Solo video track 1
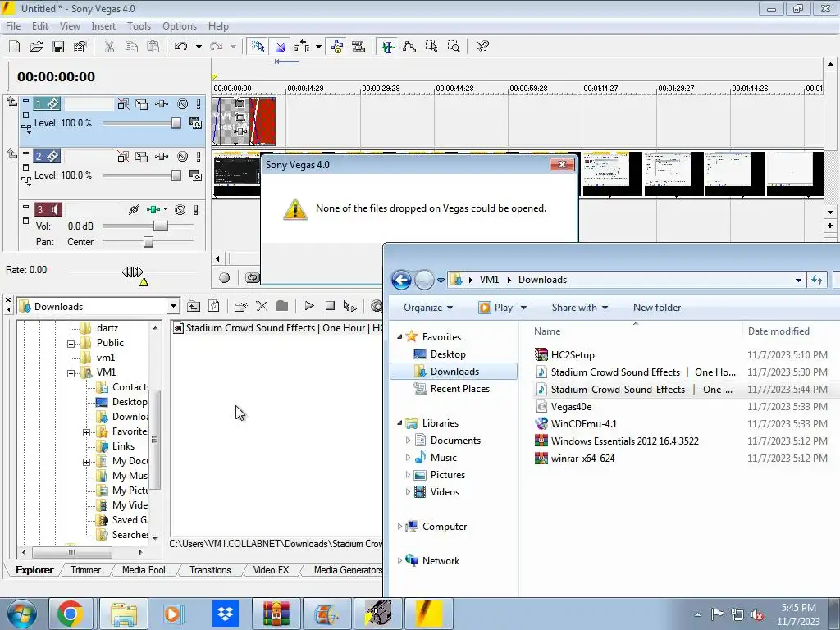Viewport: 840px width, 630px height. 199,104
